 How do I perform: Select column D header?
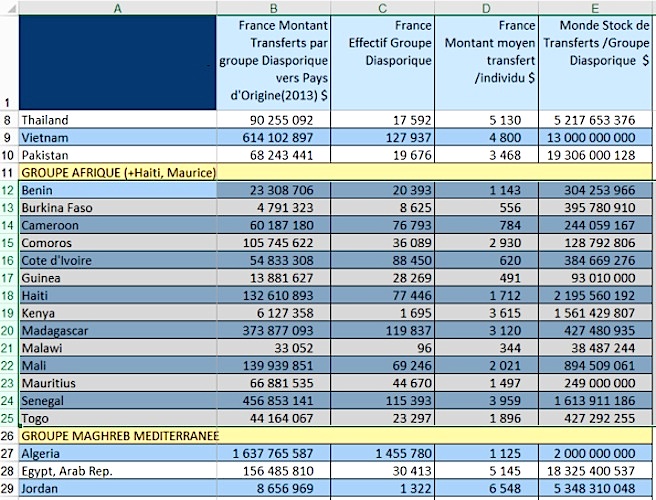(x=488, y=8)
